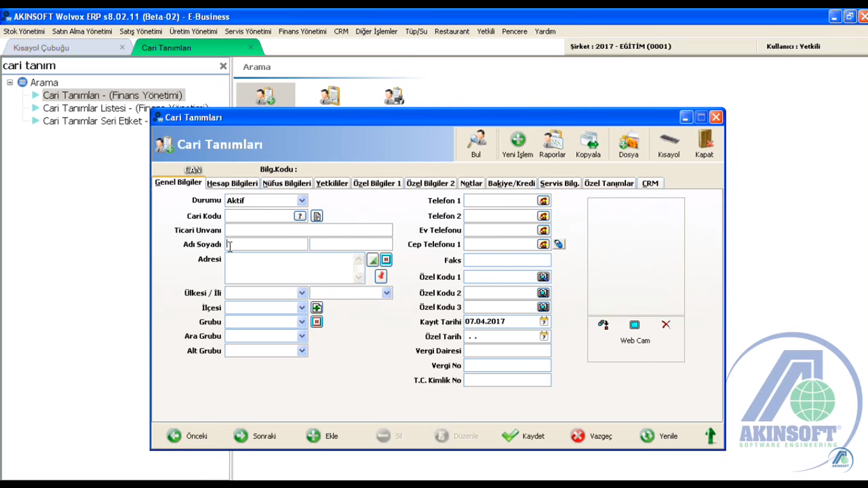
Task: Switch to Kısayol Çubuğu tab
Action: (41, 48)
